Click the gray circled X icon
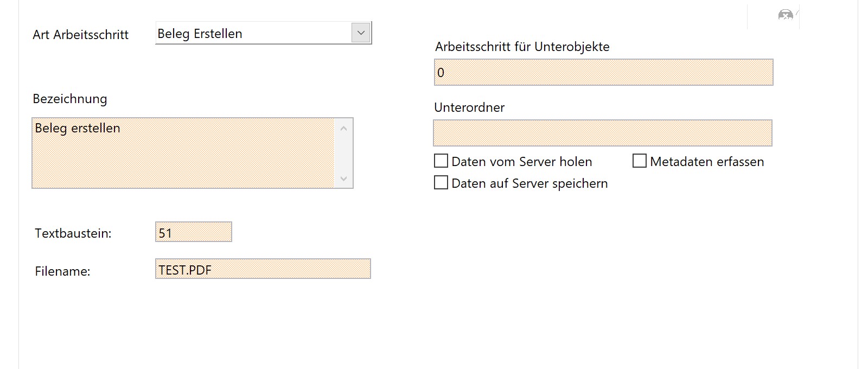 [785, 15]
